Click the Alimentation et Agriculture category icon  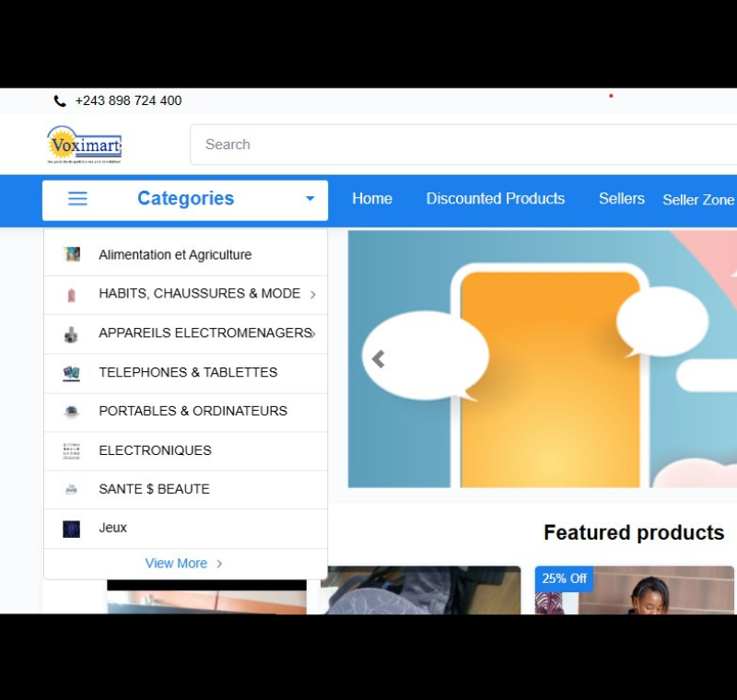[72, 255]
